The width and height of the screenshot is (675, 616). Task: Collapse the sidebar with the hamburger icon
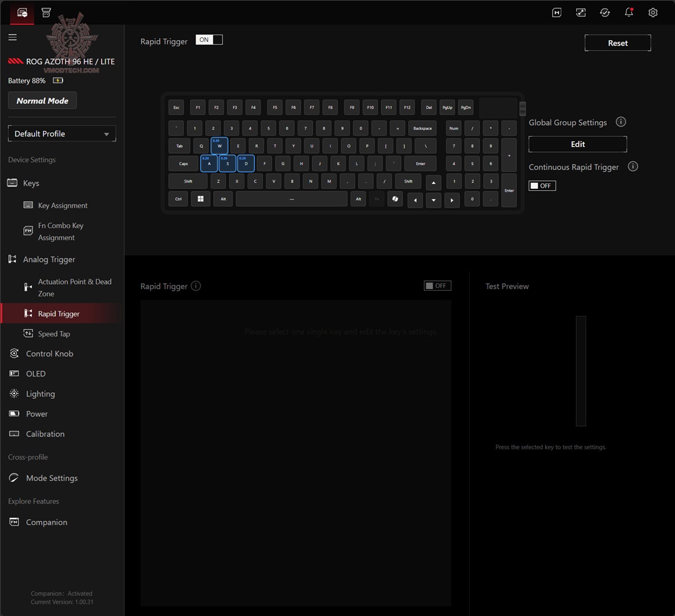click(x=12, y=38)
